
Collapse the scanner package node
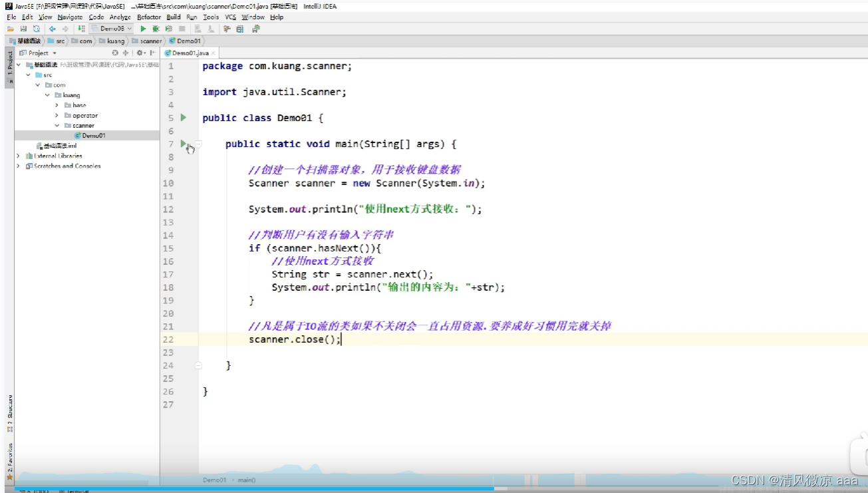(x=57, y=126)
